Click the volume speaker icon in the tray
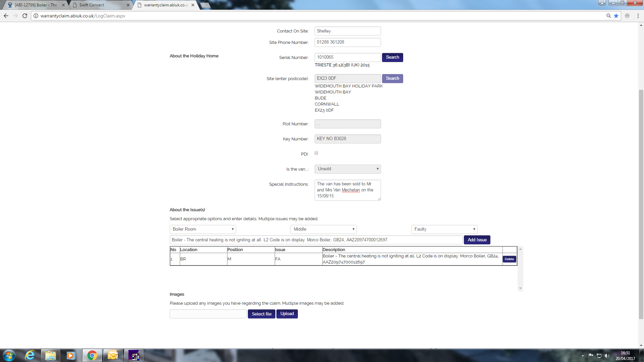 [607, 356]
